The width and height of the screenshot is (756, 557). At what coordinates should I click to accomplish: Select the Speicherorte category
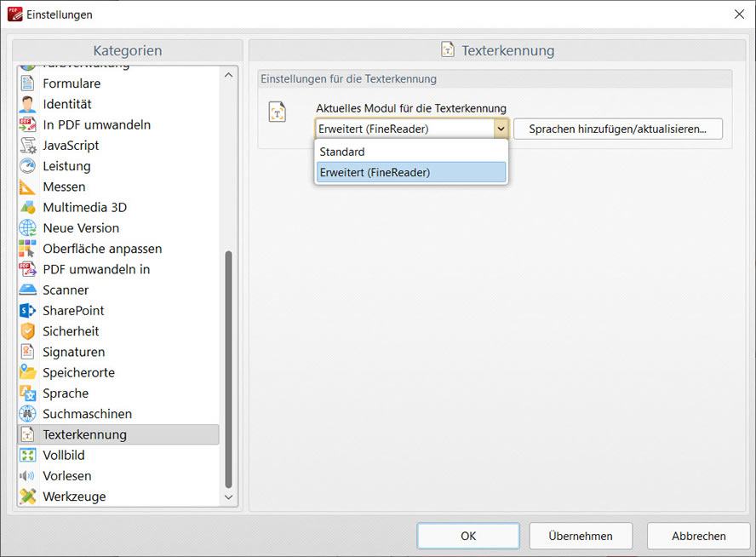[x=118, y=372]
